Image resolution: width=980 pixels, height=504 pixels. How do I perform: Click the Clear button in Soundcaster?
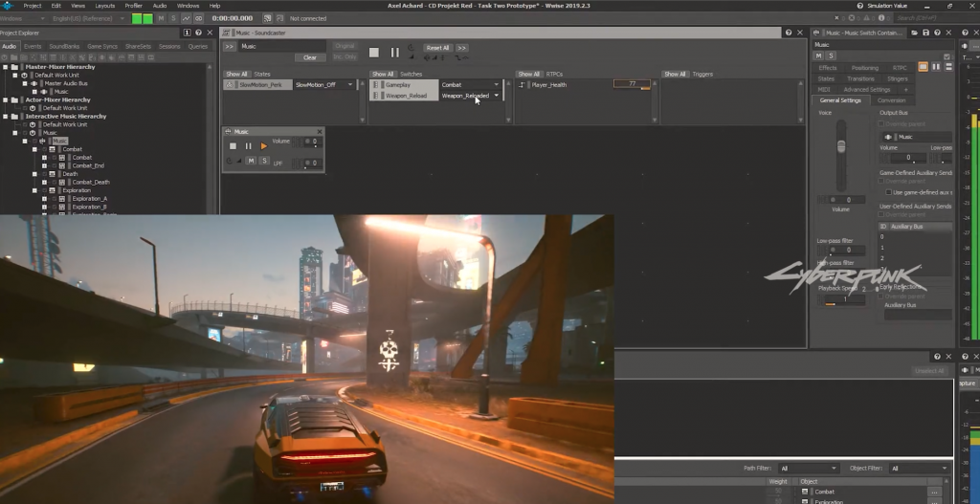[310, 57]
